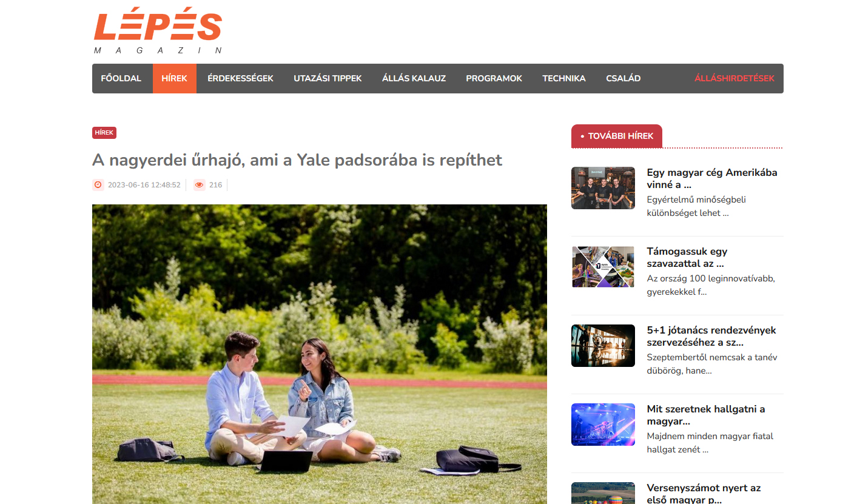Select the clock icon beside the publish date
The width and height of the screenshot is (857, 504).
pyautogui.click(x=98, y=185)
